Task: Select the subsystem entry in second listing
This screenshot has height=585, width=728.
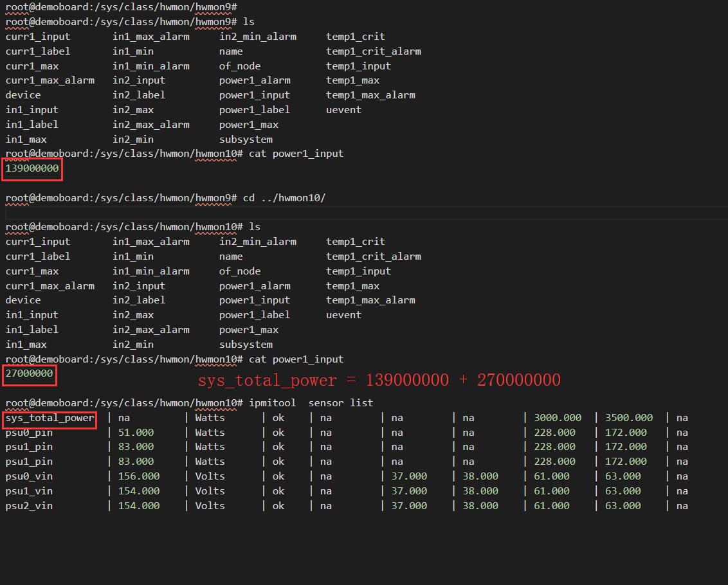Action: coord(246,344)
